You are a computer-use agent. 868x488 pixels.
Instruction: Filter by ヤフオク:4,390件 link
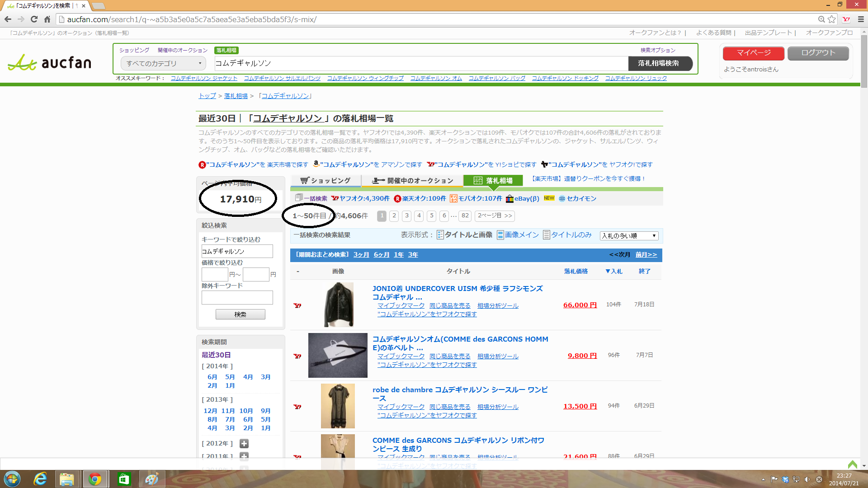click(360, 198)
